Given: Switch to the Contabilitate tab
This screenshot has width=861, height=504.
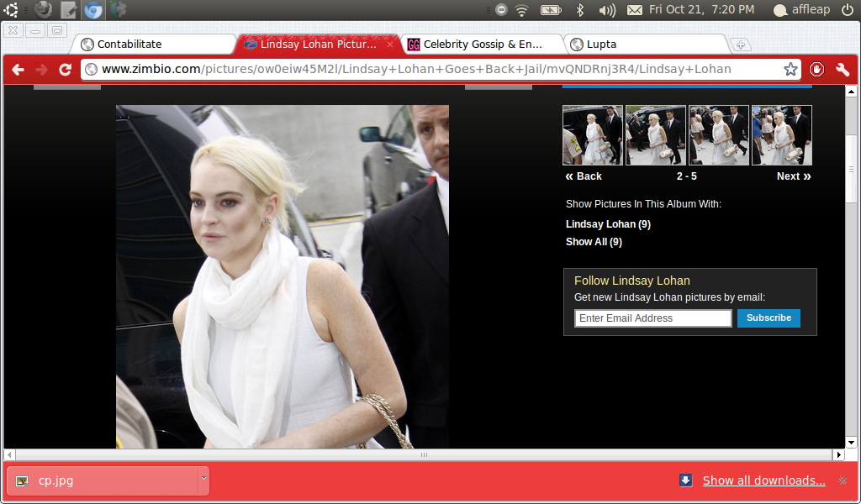Looking at the screenshot, I should point(154,45).
